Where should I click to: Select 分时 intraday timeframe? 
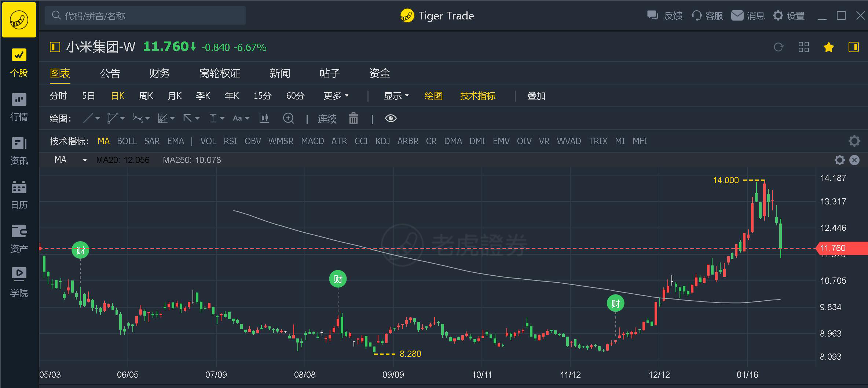click(58, 96)
